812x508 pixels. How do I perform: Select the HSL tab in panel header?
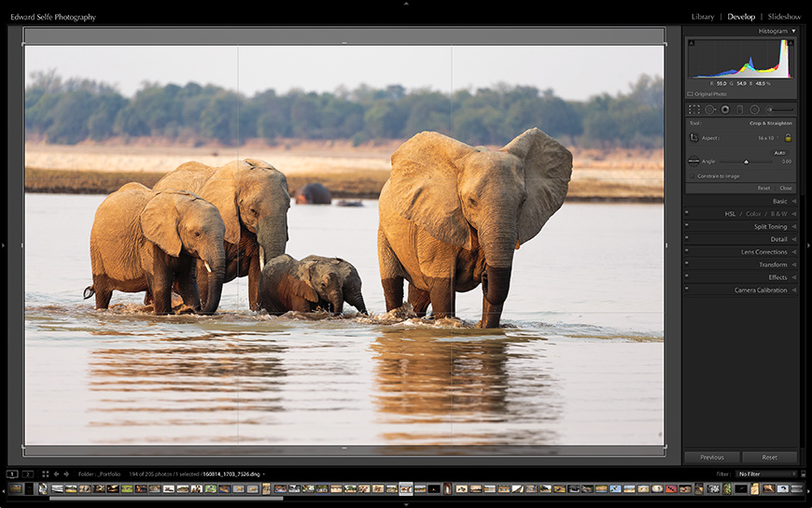click(x=730, y=214)
